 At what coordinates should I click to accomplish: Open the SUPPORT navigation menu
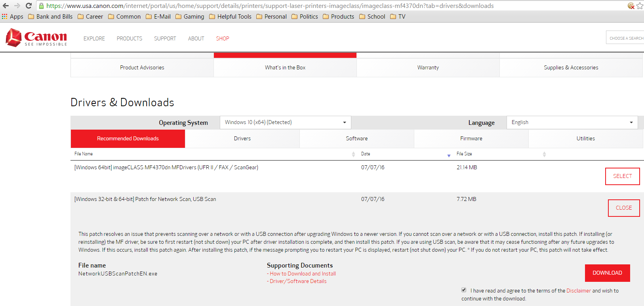point(165,38)
